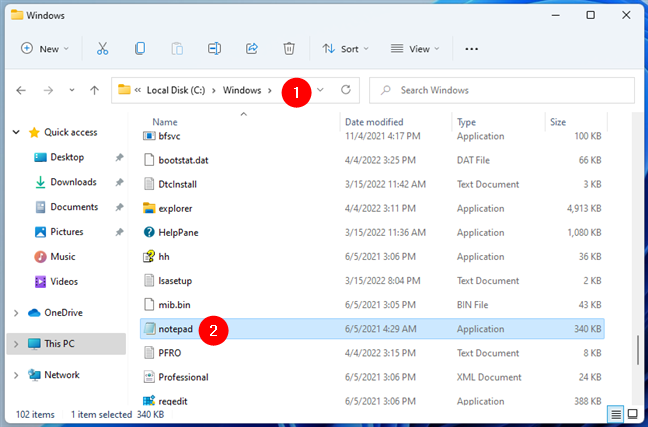The height and width of the screenshot is (427, 648).
Task: Refresh the current folder view
Action: pos(346,90)
